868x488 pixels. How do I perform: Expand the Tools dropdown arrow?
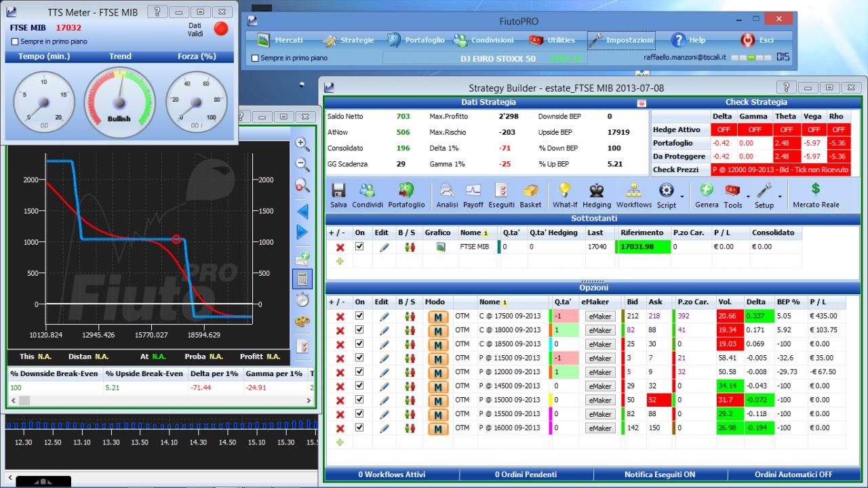(747, 197)
